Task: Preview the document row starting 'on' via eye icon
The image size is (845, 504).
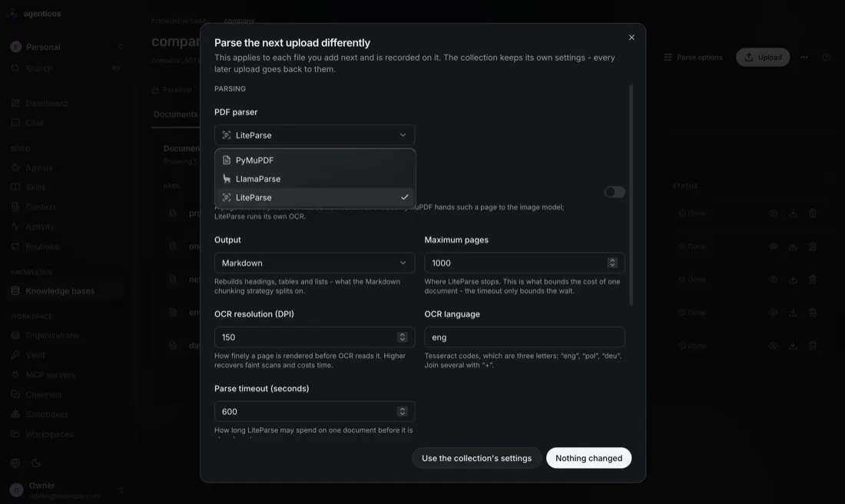Action: [773, 247]
